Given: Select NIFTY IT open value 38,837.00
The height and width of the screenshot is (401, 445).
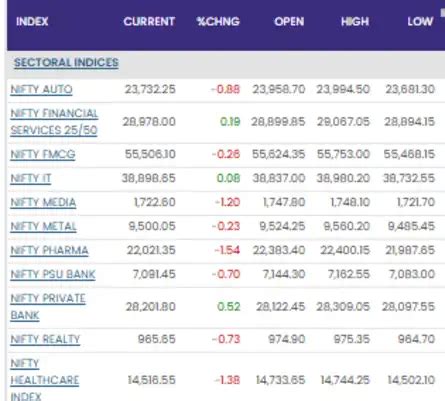Looking at the screenshot, I should point(279,178).
